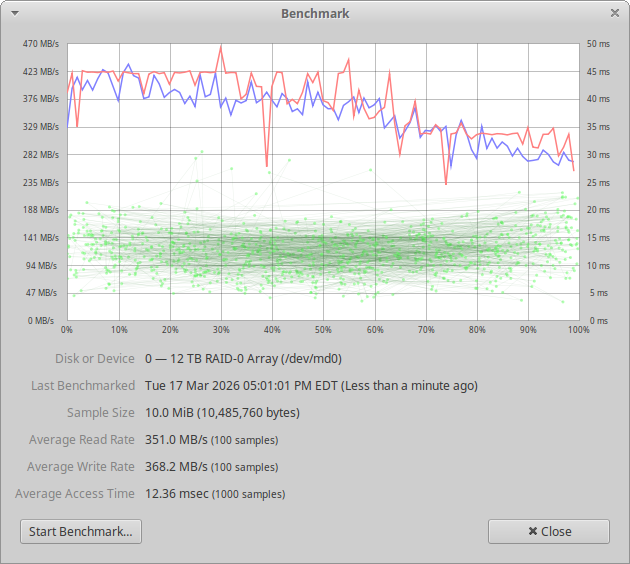Click the Start Benchmark... button
Image resolution: width=630 pixels, height=564 pixels.
[81, 531]
